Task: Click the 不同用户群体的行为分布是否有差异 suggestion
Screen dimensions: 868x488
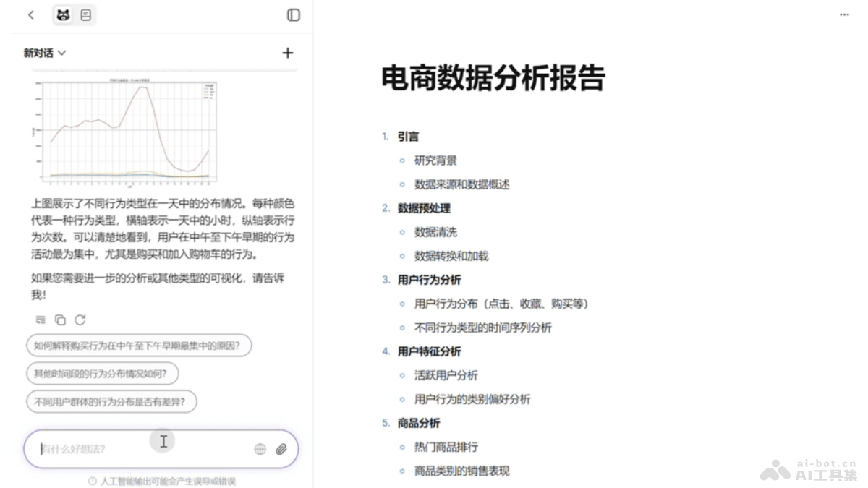Action: click(x=111, y=401)
